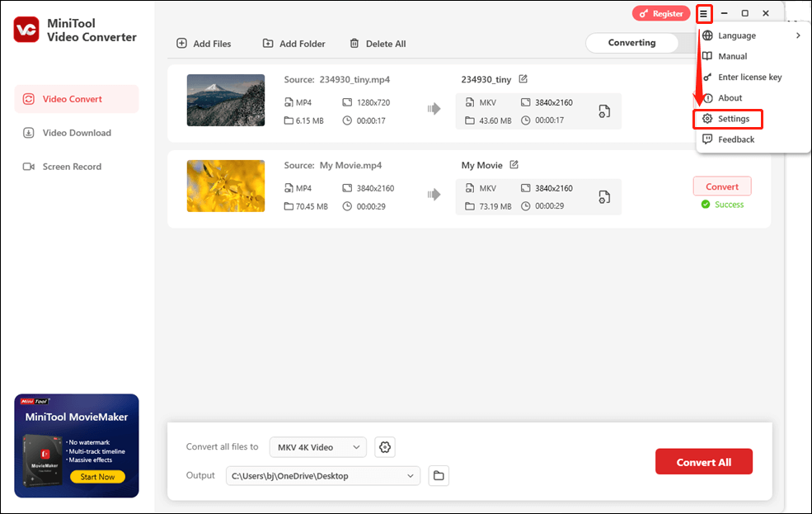The image size is (812, 514).
Task: Click the Manual book icon
Action: point(707,56)
